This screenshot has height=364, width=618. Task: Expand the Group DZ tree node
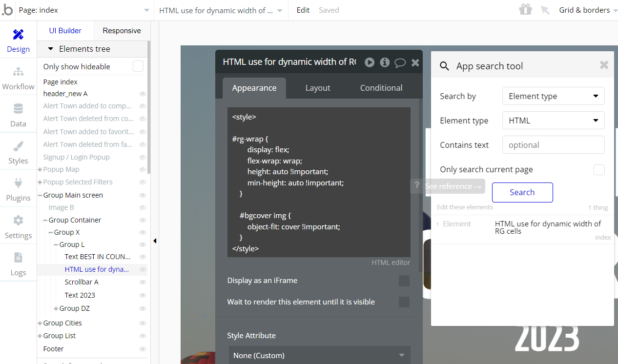click(56, 308)
